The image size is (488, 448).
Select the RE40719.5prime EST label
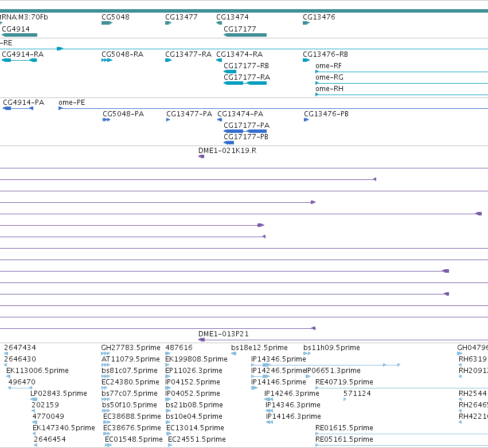coord(344,382)
